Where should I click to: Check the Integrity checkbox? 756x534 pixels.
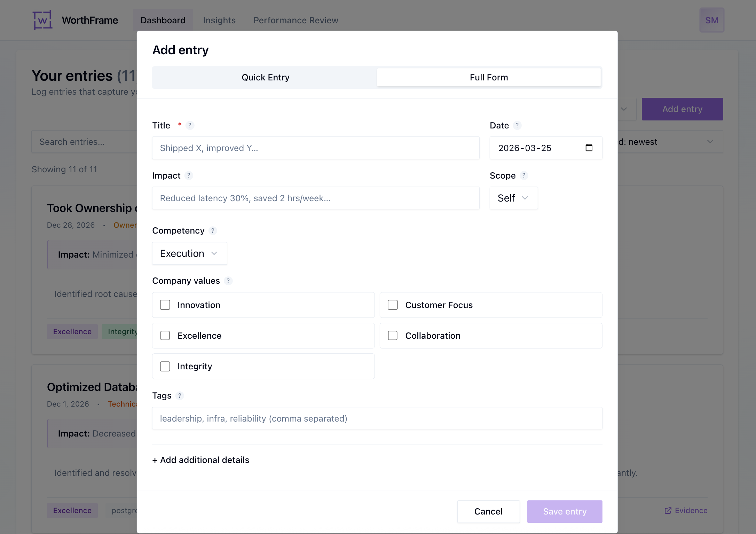pos(165,366)
